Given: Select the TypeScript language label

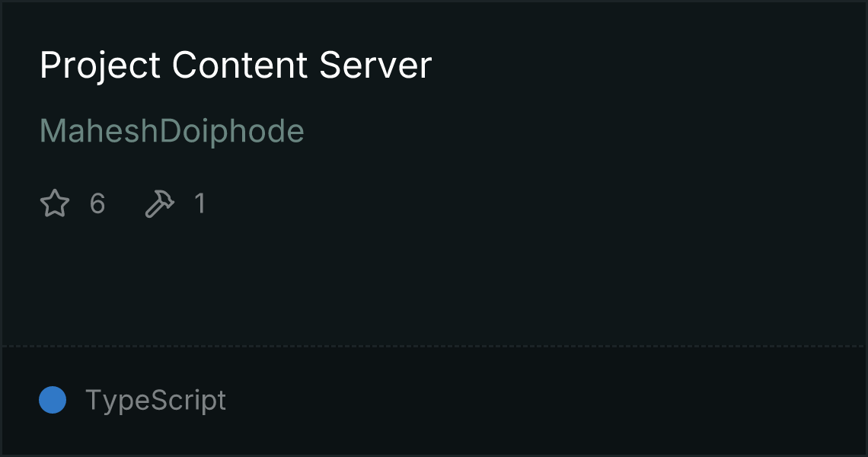Looking at the screenshot, I should click(155, 400).
